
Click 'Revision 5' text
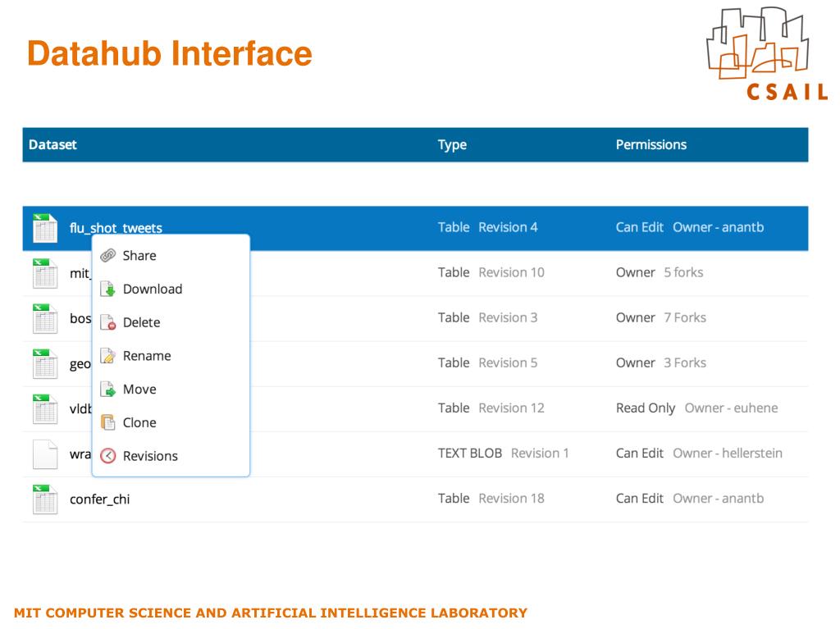(508, 362)
